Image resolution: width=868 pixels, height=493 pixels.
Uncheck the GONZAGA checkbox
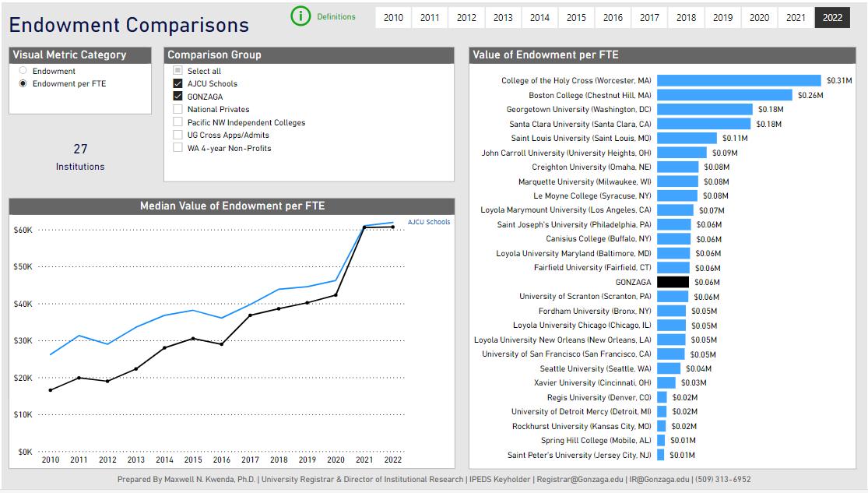click(177, 96)
